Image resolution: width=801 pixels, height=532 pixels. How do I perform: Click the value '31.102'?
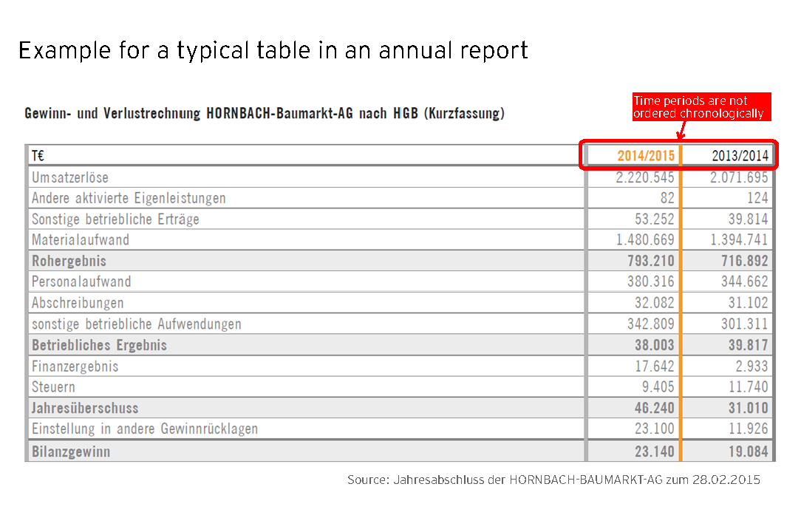(749, 303)
